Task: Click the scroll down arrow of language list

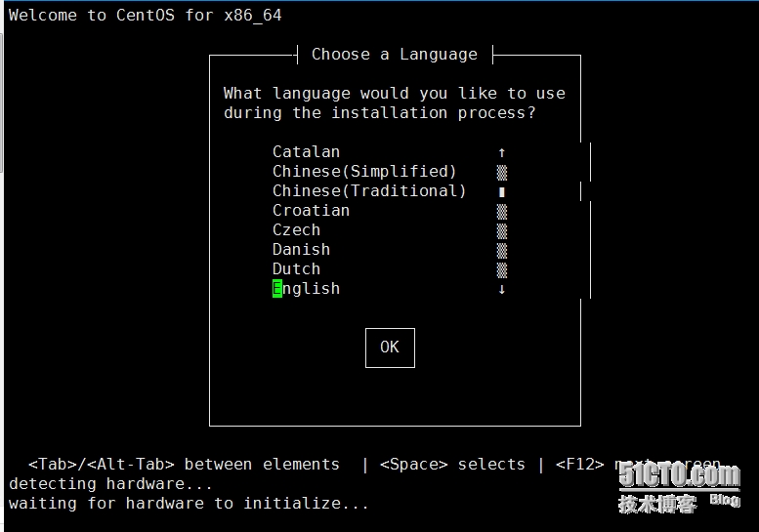Action: [502, 289]
